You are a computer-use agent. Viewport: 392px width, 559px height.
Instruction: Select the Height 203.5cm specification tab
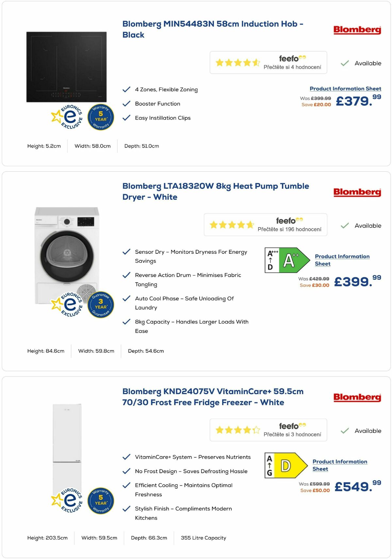48,538
